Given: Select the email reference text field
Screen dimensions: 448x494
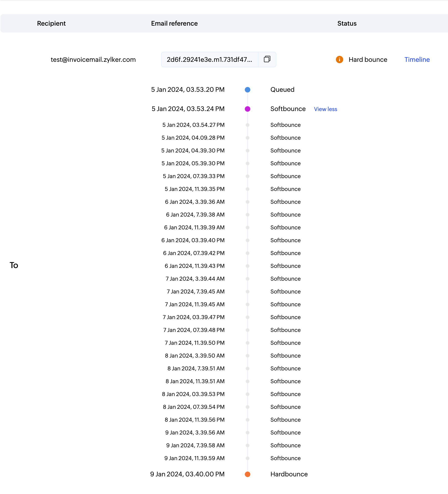Looking at the screenshot, I should 209,60.
